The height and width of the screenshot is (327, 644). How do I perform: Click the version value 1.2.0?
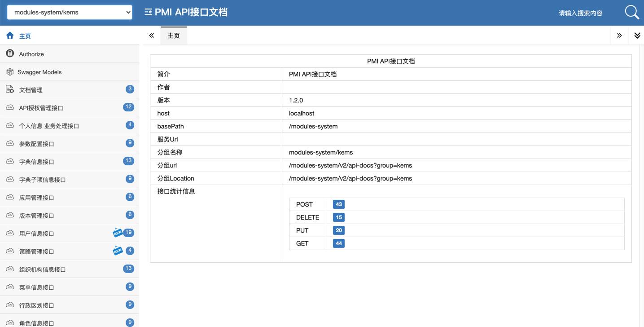click(296, 100)
